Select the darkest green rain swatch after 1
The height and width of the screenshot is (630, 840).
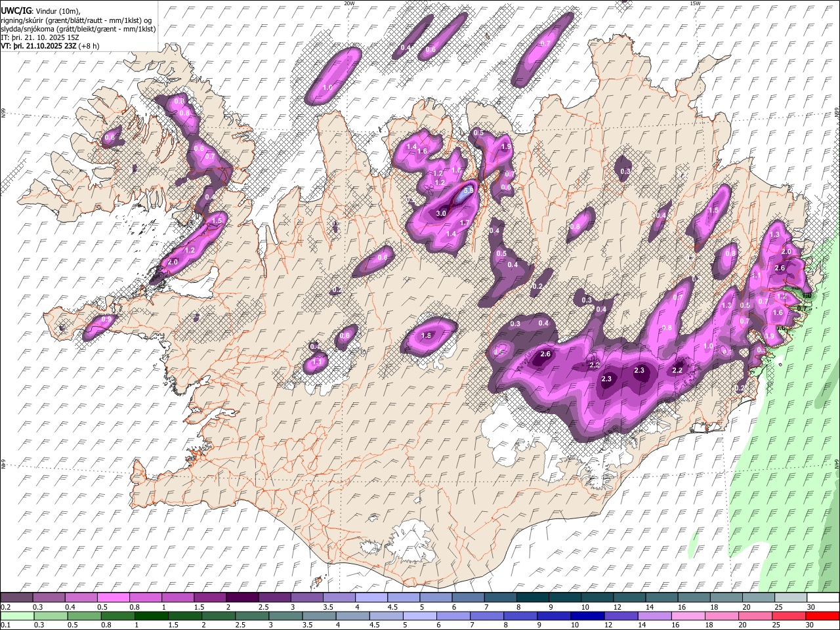tap(150, 616)
